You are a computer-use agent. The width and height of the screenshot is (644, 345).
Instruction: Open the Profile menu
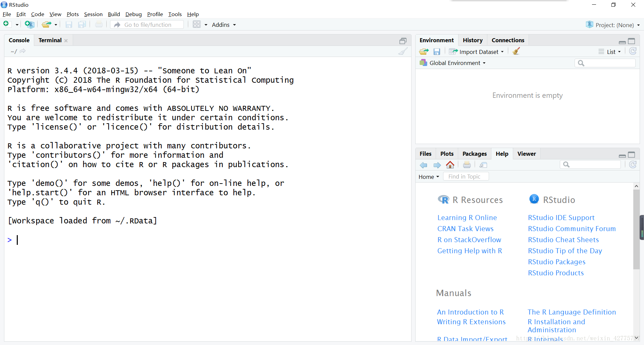point(155,14)
